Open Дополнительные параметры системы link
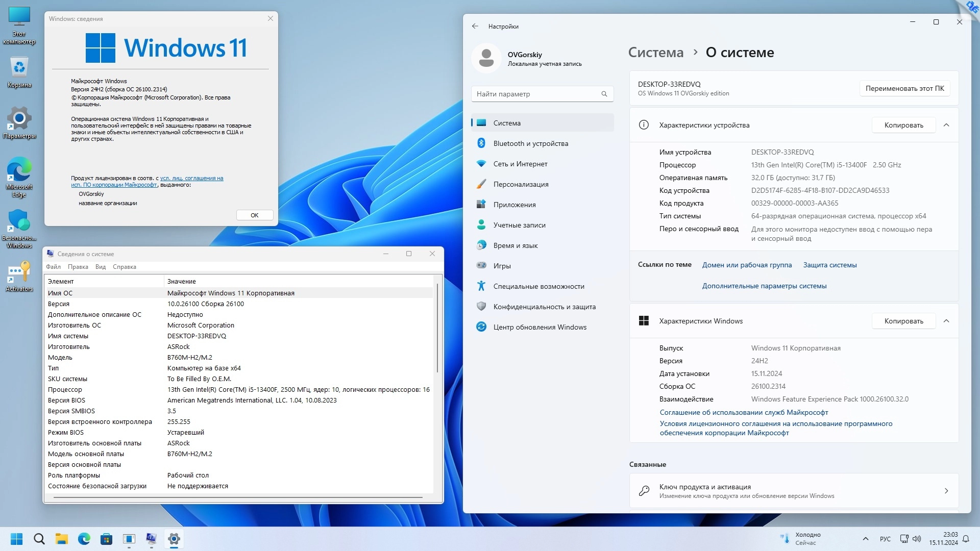This screenshot has width=980, height=551. (764, 286)
